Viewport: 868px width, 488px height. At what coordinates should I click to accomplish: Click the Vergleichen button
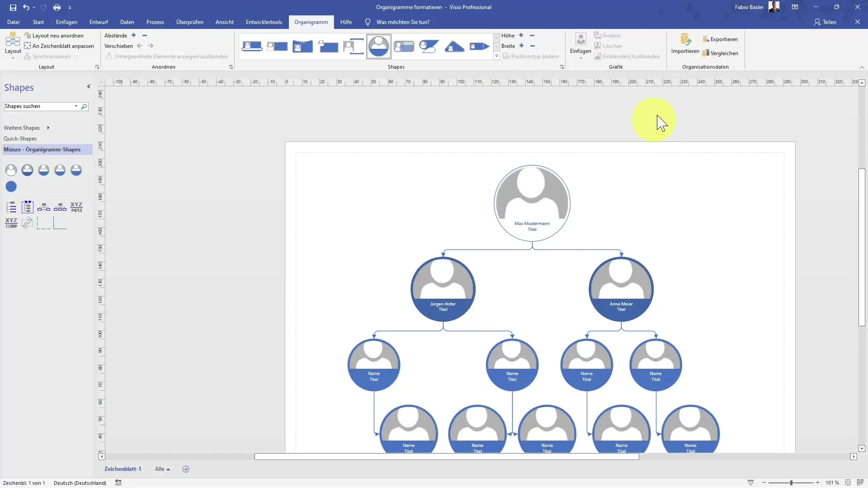(720, 53)
